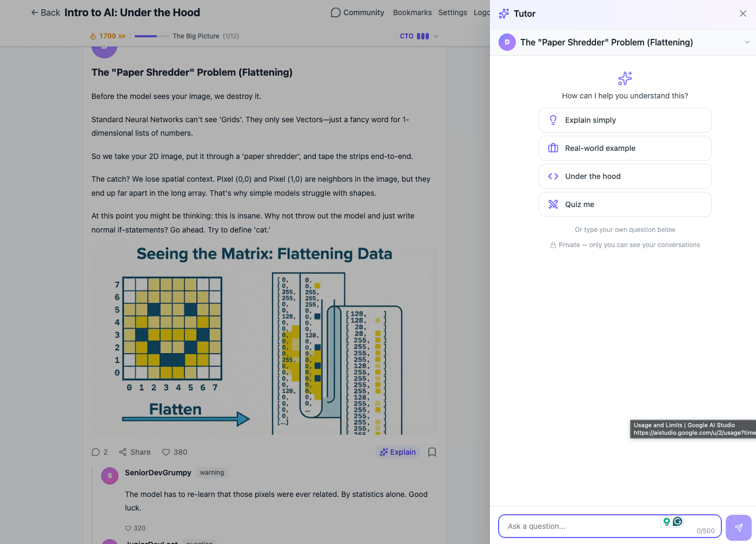Like the post with 380 hearts
The image size is (756, 544).
(x=166, y=452)
